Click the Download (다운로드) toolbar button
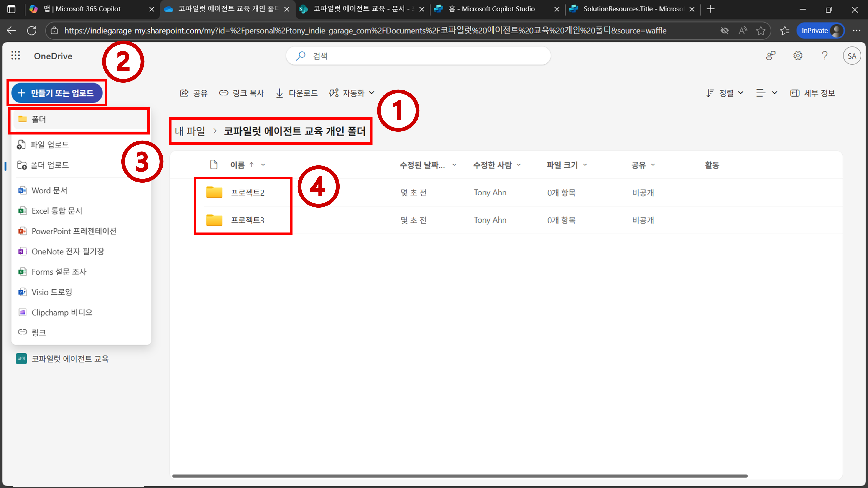This screenshot has width=868, height=488. [297, 93]
